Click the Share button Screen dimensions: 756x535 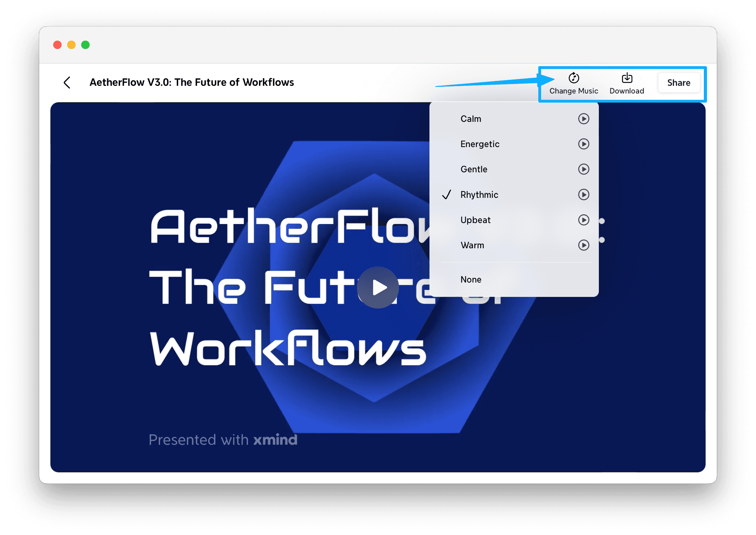679,83
